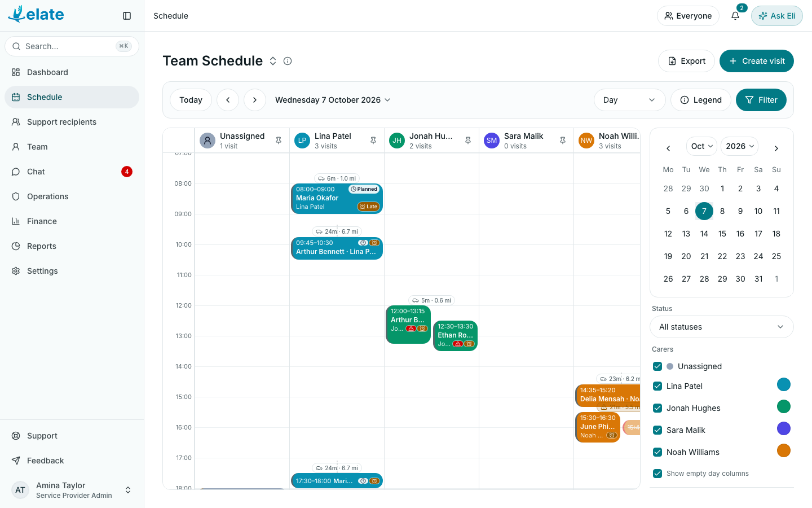Click the elate logo

click(x=36, y=14)
